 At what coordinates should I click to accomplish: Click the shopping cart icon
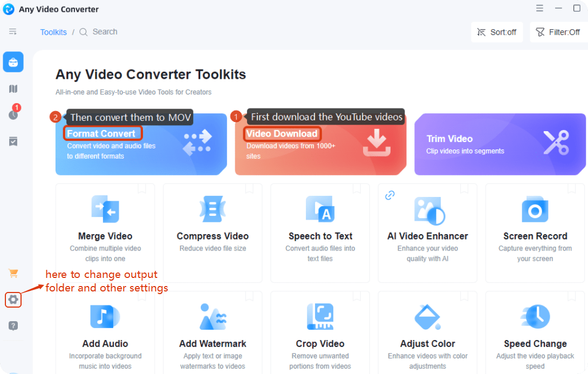pos(13,273)
